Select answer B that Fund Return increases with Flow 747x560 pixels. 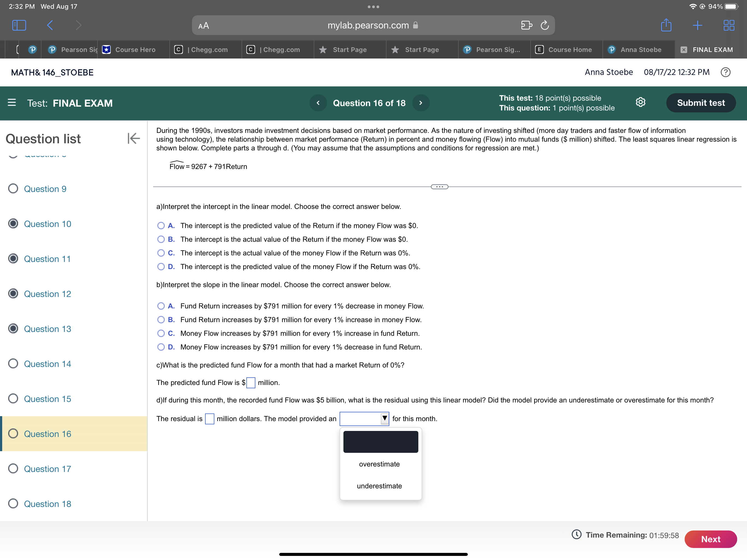coord(161,320)
